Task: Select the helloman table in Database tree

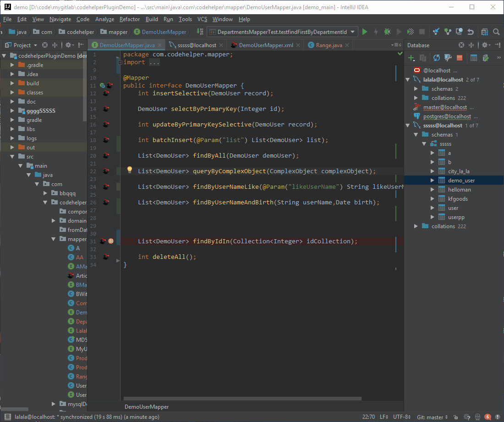Action: [x=459, y=190]
